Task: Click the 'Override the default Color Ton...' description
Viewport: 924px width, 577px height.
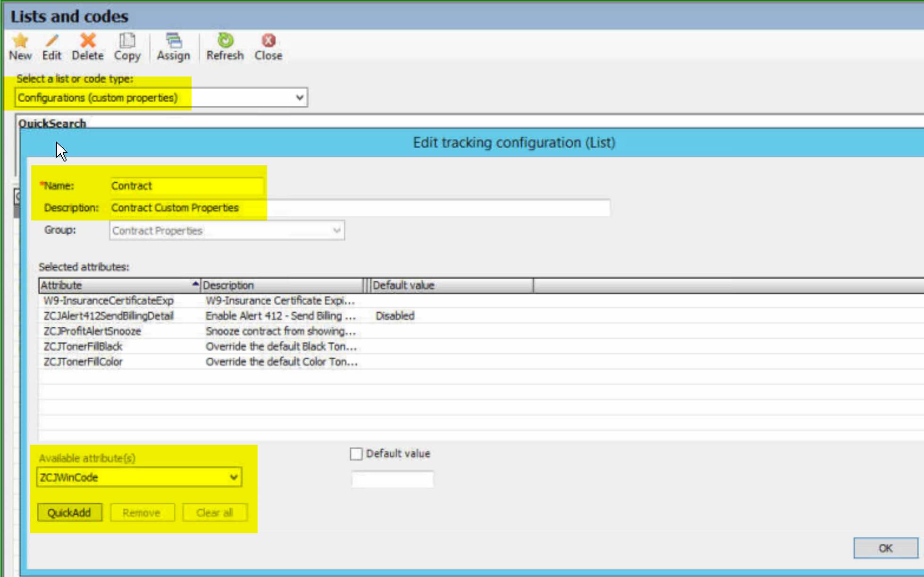Action: coord(281,362)
